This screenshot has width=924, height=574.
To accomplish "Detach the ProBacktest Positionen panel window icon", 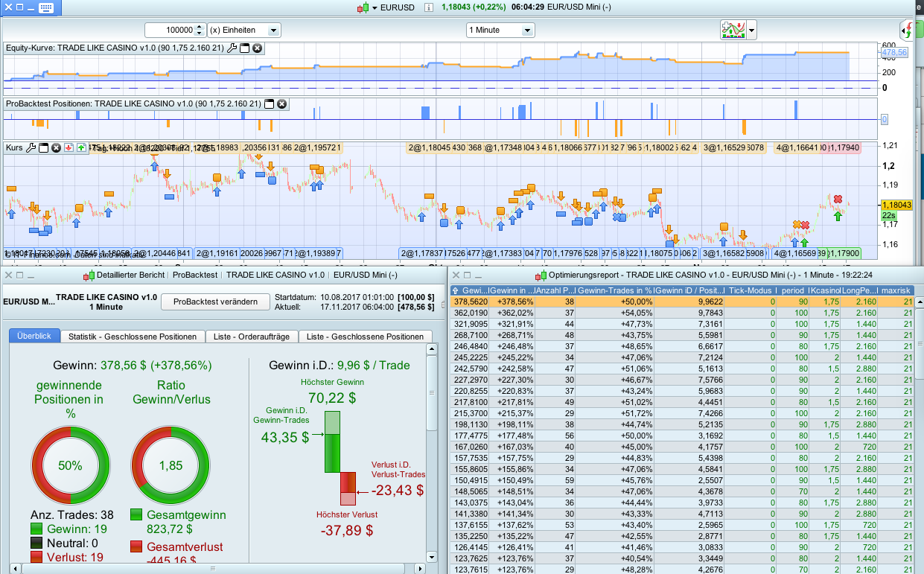I will 270,103.
